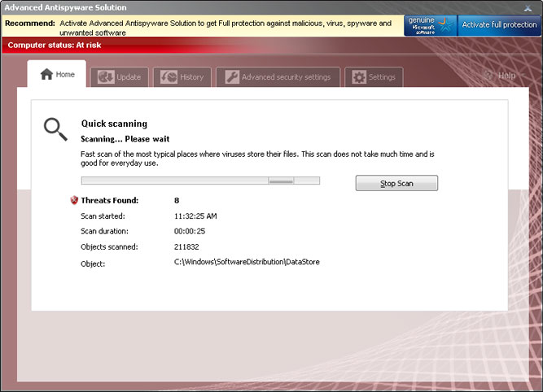Image resolution: width=543 pixels, height=392 pixels.
Task: Click scan start time 11:32:25 AM
Action: [195, 216]
